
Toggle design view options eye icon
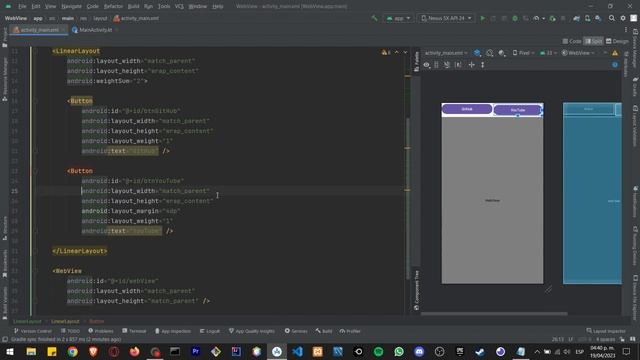[x=427, y=65]
